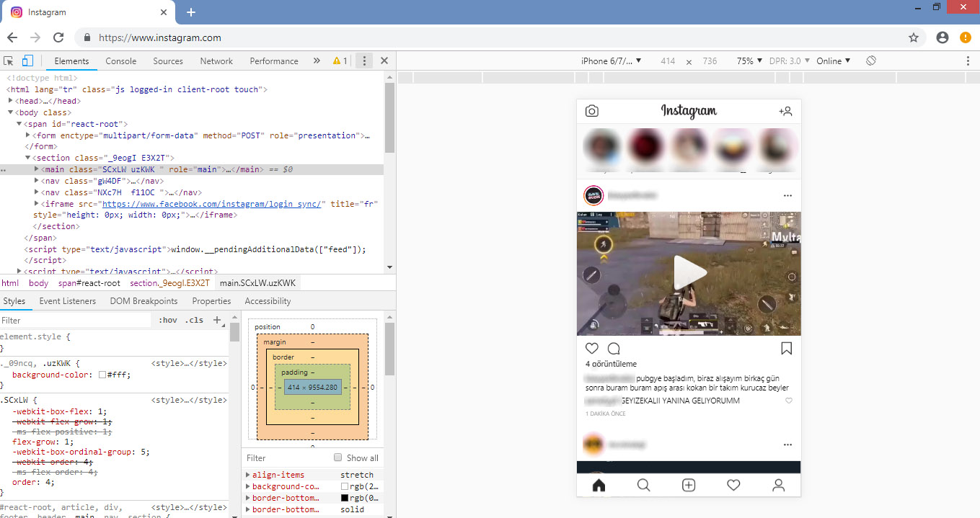Reload the page
This screenshot has width=980, height=518.
pos(58,37)
